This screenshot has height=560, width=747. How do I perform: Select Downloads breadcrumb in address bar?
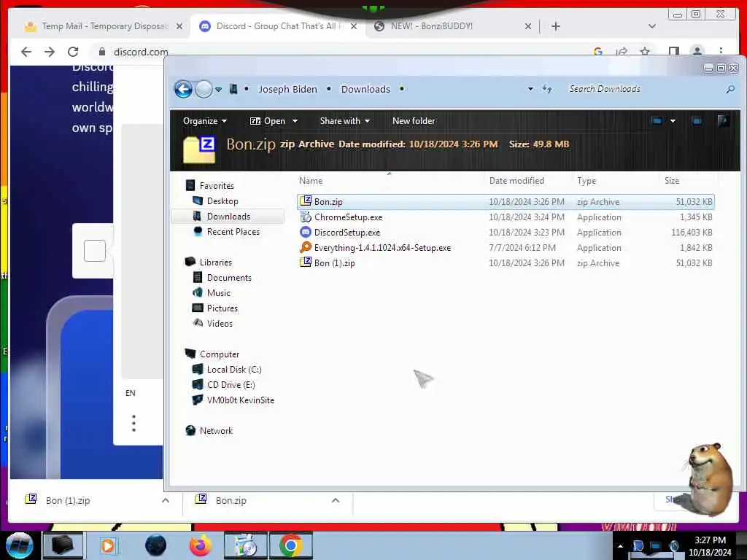click(365, 89)
